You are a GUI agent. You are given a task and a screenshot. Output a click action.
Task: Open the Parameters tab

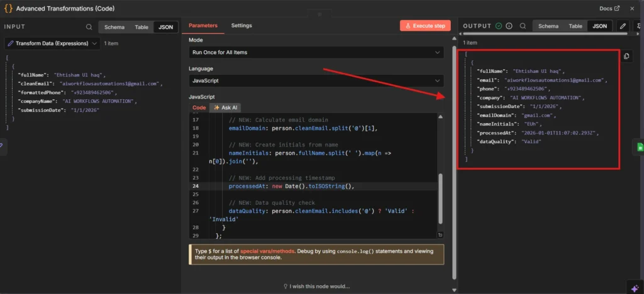pos(203,25)
